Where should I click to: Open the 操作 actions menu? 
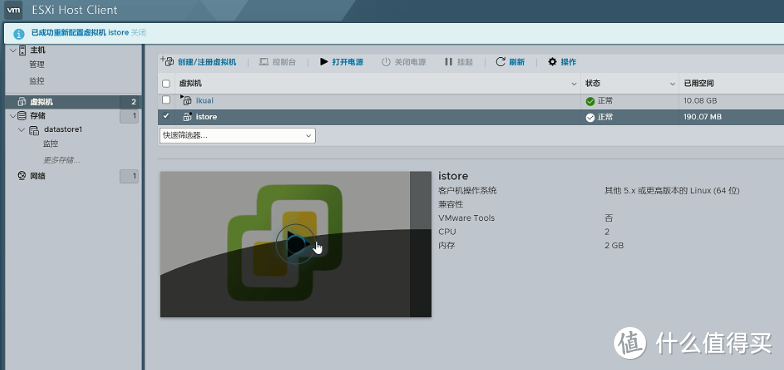568,62
